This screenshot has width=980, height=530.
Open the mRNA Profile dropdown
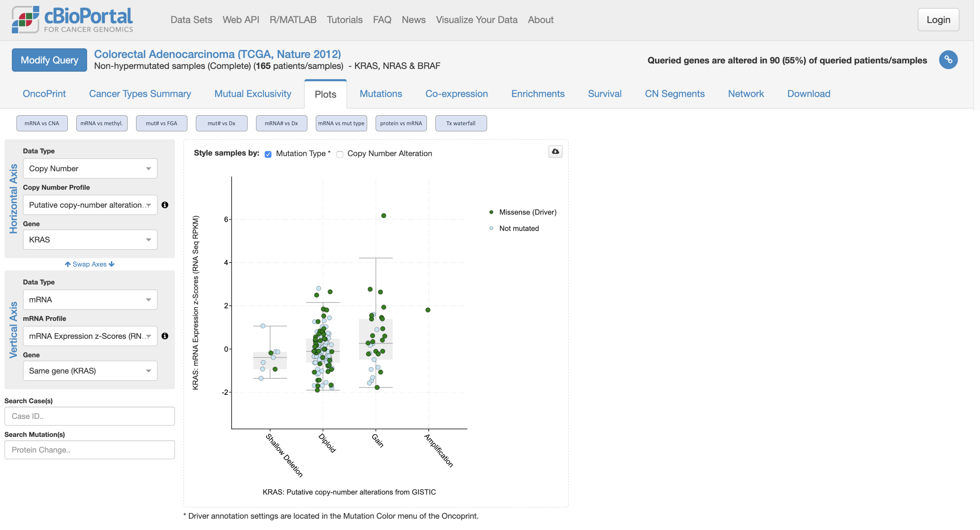click(90, 336)
